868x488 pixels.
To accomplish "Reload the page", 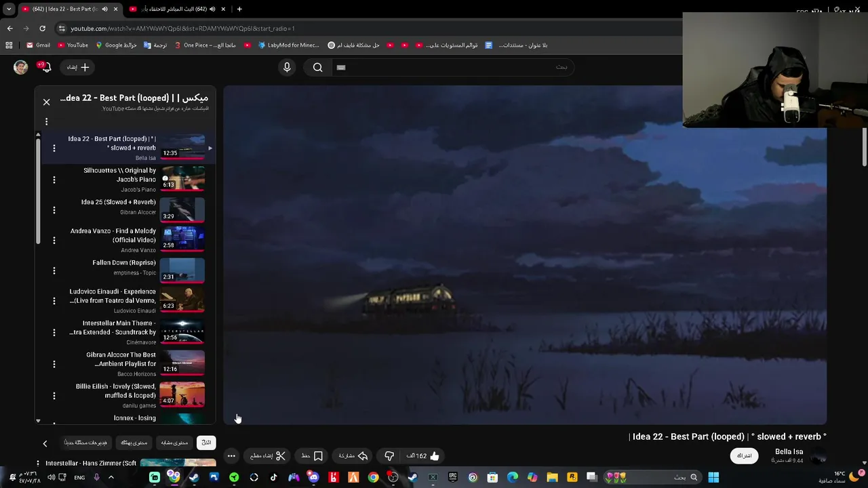I will click(x=42, y=28).
